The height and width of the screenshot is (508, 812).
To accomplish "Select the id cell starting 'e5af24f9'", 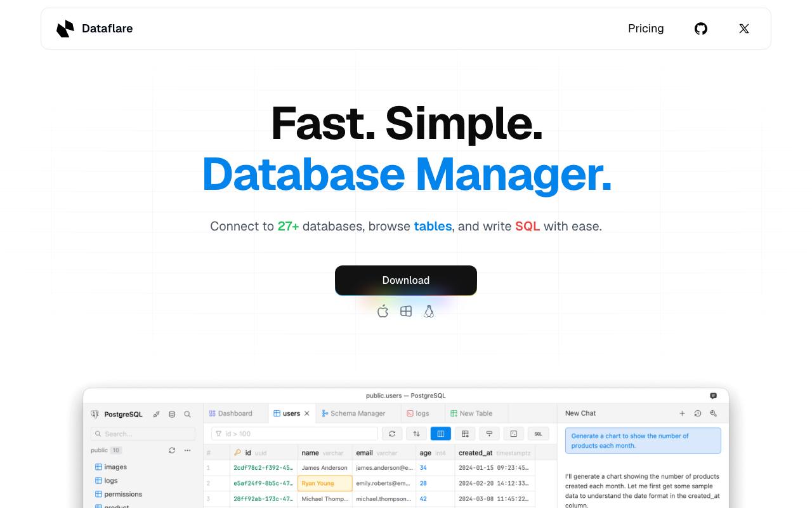I will coord(263,483).
